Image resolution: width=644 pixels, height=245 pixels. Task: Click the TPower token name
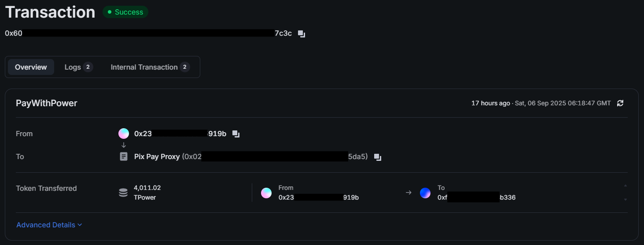[145, 197]
